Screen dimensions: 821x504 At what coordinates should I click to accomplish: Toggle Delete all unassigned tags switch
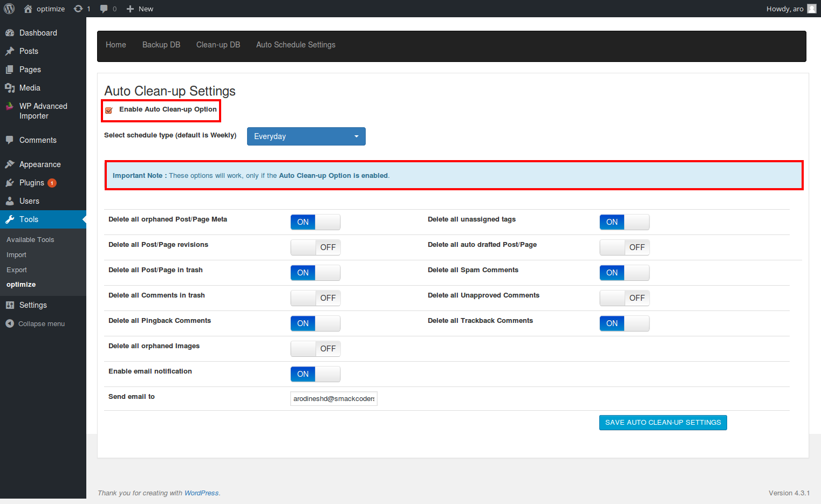625,222
